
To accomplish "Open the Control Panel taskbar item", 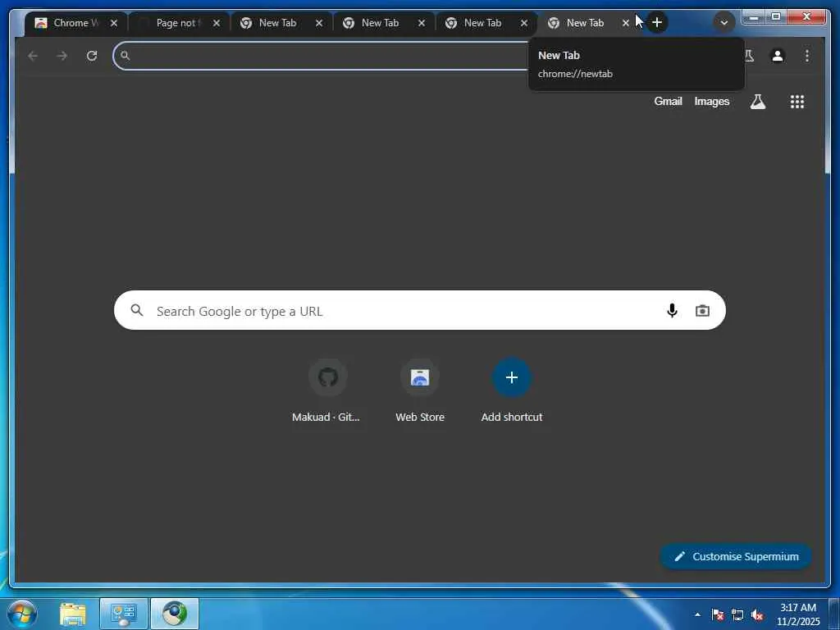I will pyautogui.click(x=124, y=614).
